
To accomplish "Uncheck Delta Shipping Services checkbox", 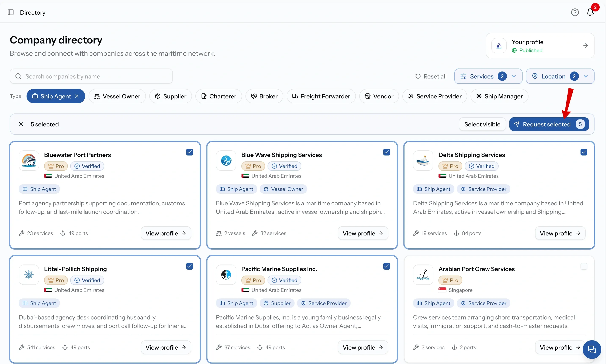I will (584, 152).
